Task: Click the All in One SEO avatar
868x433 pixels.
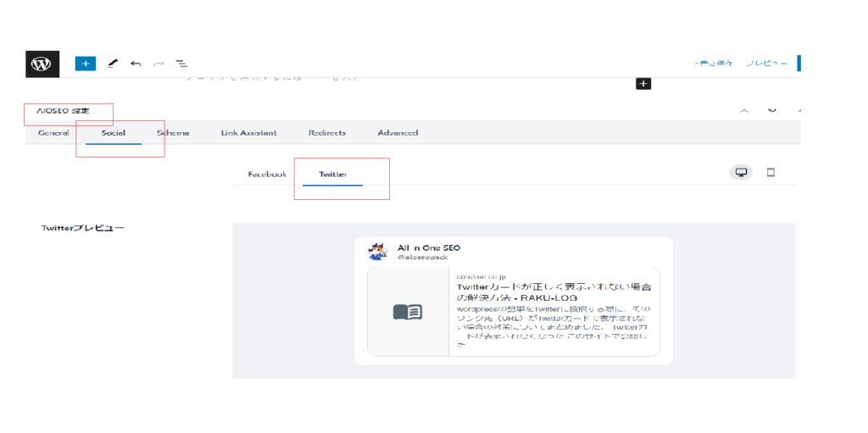Action: pos(376,252)
